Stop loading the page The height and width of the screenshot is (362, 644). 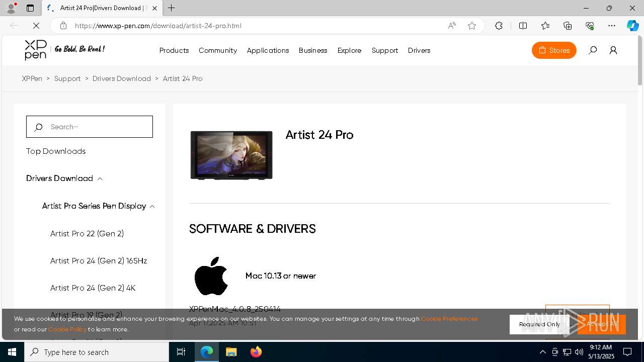pos(36,26)
